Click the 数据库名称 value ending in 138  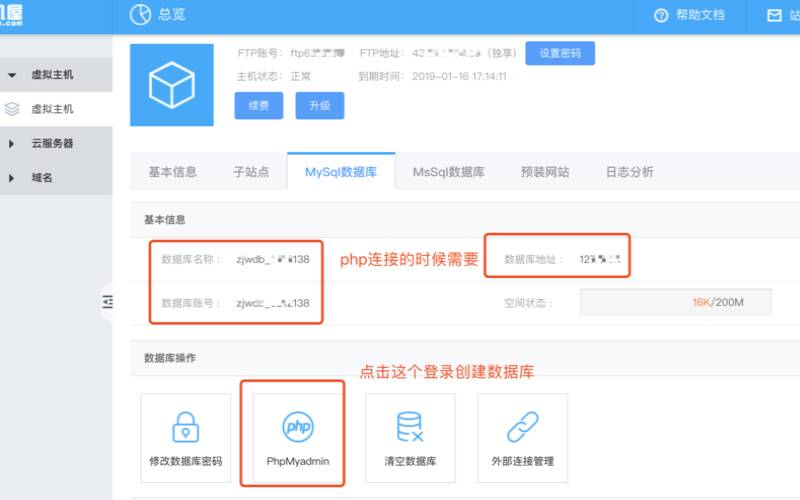(x=273, y=259)
